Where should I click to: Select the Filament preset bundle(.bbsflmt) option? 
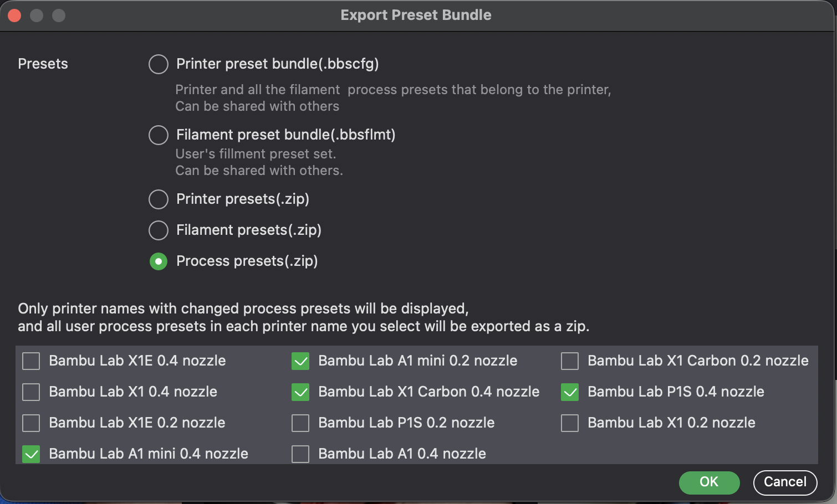pos(159,135)
